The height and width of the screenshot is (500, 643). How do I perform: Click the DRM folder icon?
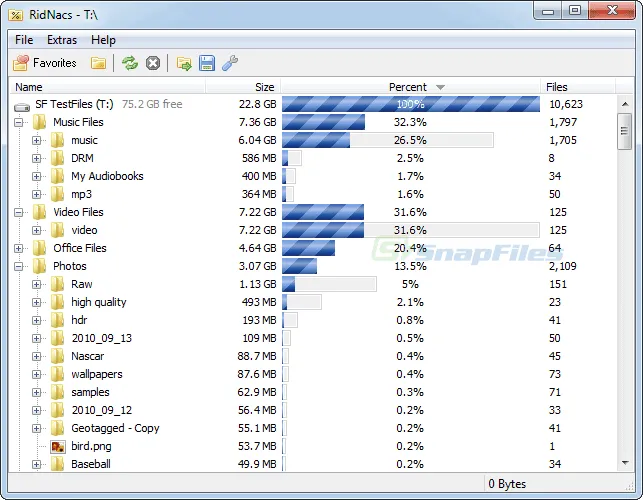pyautogui.click(x=57, y=158)
